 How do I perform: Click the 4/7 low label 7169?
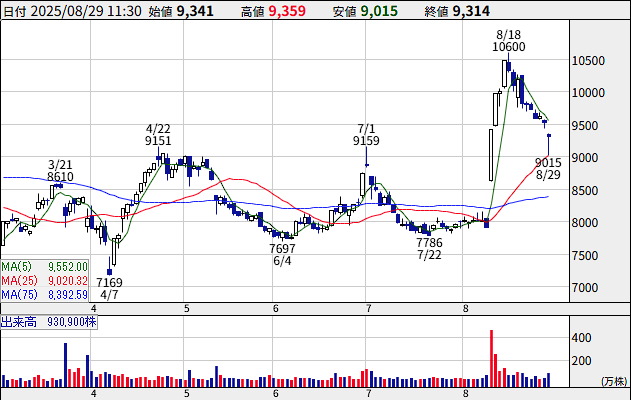tap(109, 282)
